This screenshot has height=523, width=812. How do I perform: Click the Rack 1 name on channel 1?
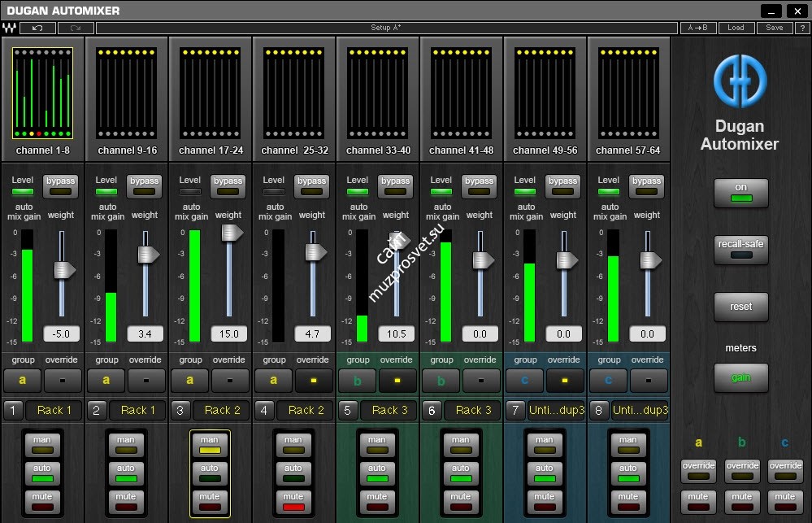tap(54, 411)
